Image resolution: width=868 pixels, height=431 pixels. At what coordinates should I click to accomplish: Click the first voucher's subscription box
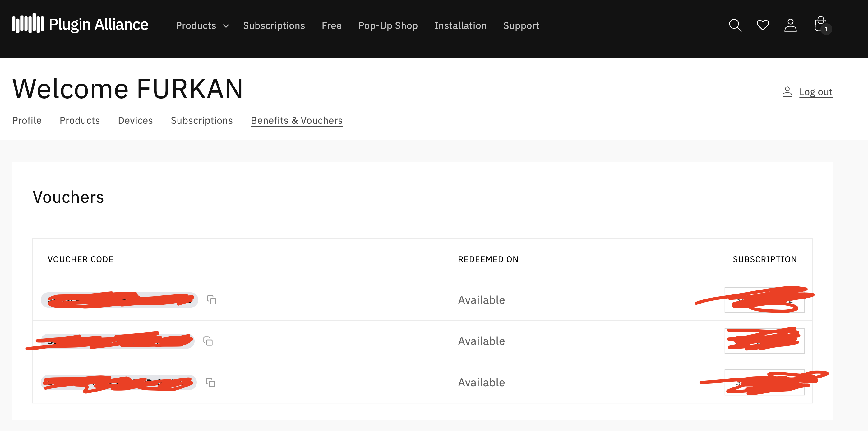[764, 300]
